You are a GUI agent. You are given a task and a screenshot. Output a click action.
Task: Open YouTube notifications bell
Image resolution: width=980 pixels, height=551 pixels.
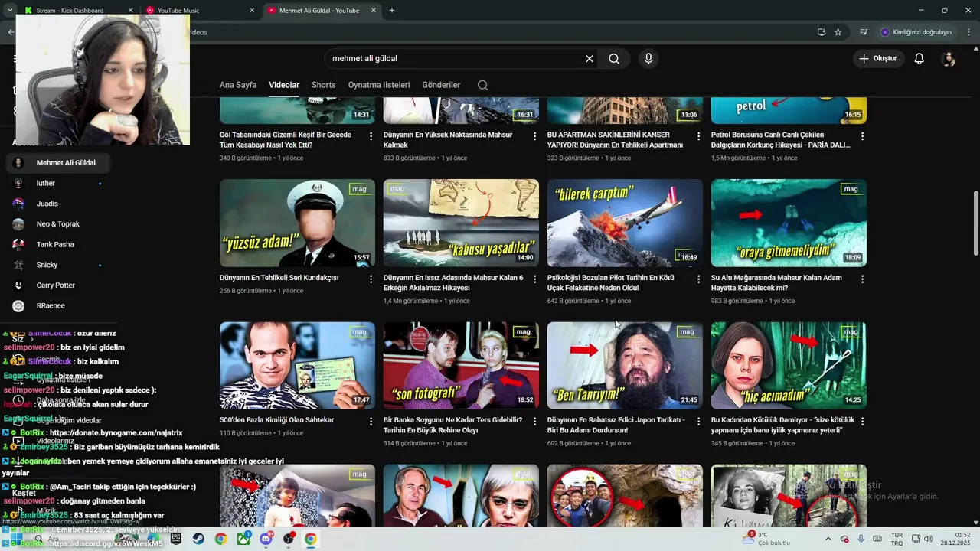[920, 58]
